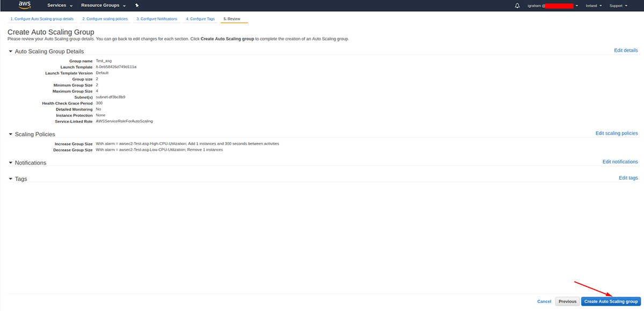This screenshot has height=311, width=644.
Task: Open the Resource Groups menu
Action: click(100, 5)
